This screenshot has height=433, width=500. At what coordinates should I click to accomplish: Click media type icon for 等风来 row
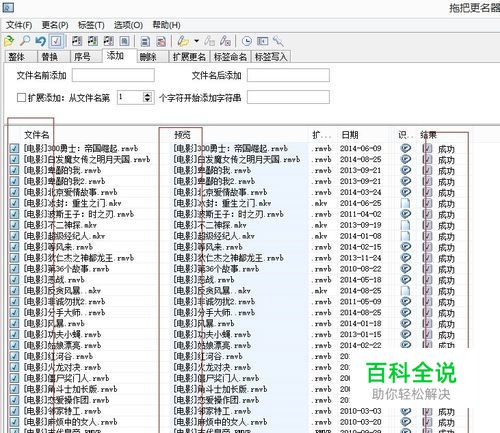pos(405,247)
